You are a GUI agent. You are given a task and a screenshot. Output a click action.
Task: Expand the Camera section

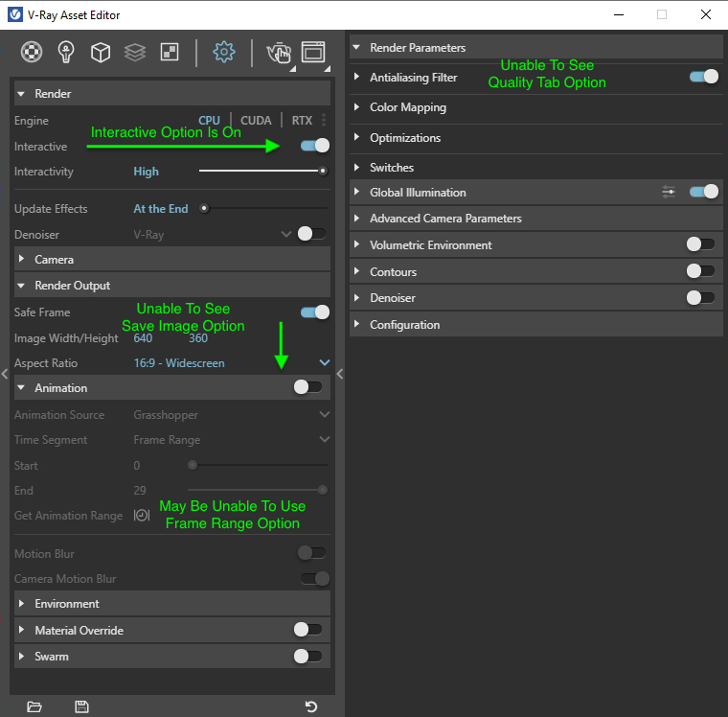click(x=172, y=260)
